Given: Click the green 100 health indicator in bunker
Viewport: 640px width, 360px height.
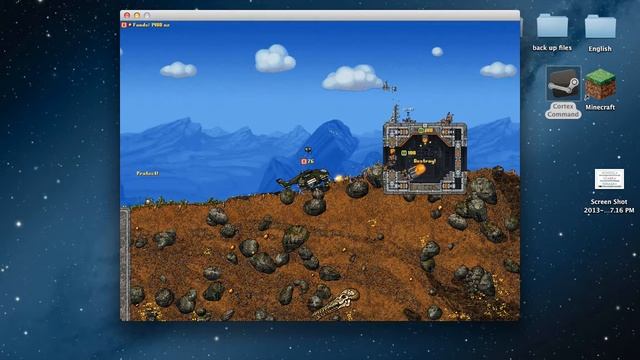Looking at the screenshot, I should (408, 153).
